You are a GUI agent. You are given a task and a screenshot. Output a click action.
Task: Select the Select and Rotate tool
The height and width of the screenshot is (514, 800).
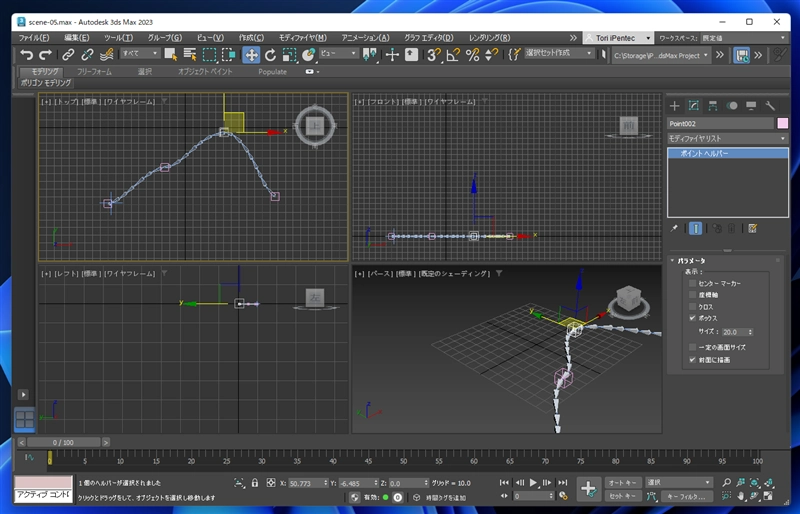(270, 55)
